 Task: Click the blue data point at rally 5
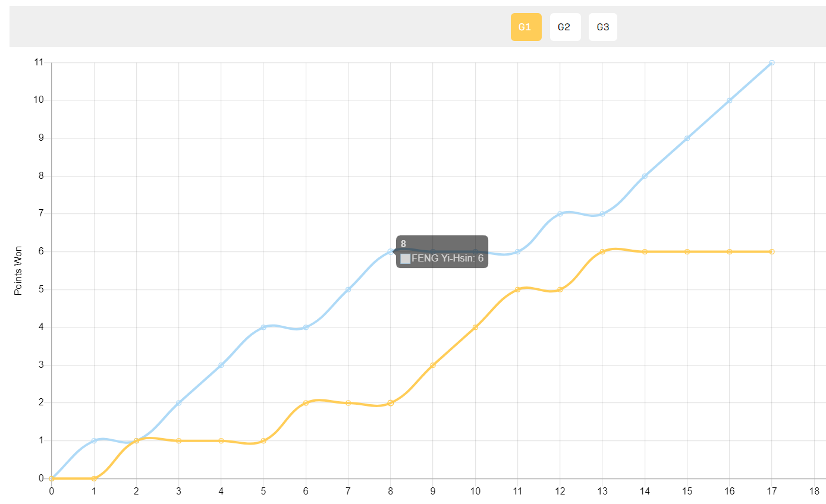[263, 327]
